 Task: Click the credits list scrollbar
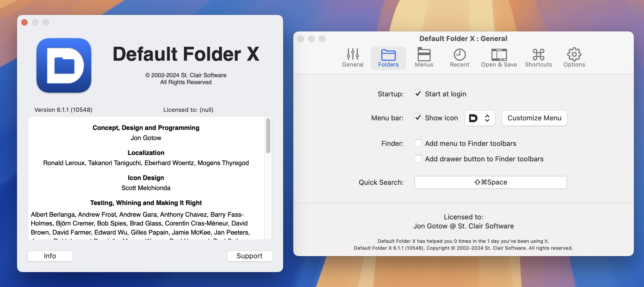pos(268,136)
